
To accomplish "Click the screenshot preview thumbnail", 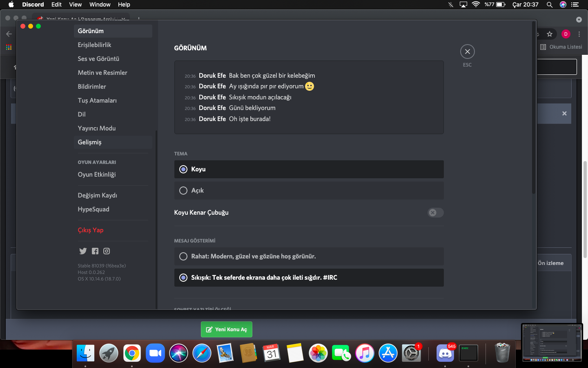I will pyautogui.click(x=552, y=343).
